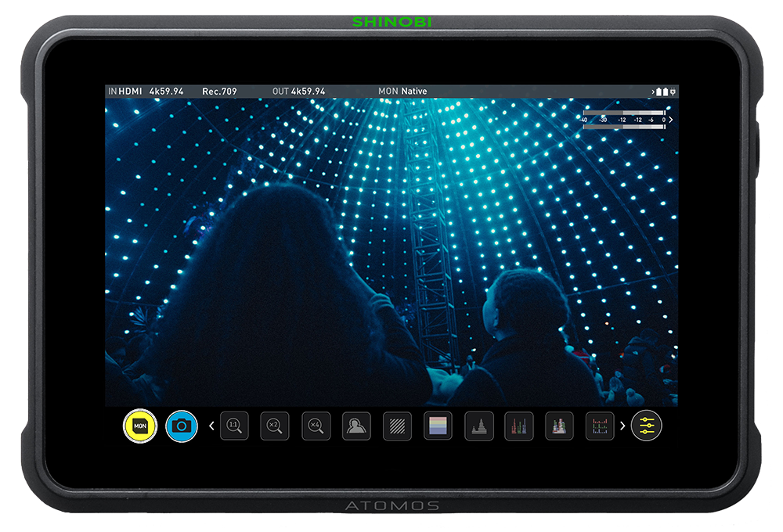
Task: Open the OUT 4k59.94 output settings
Action: click(298, 92)
